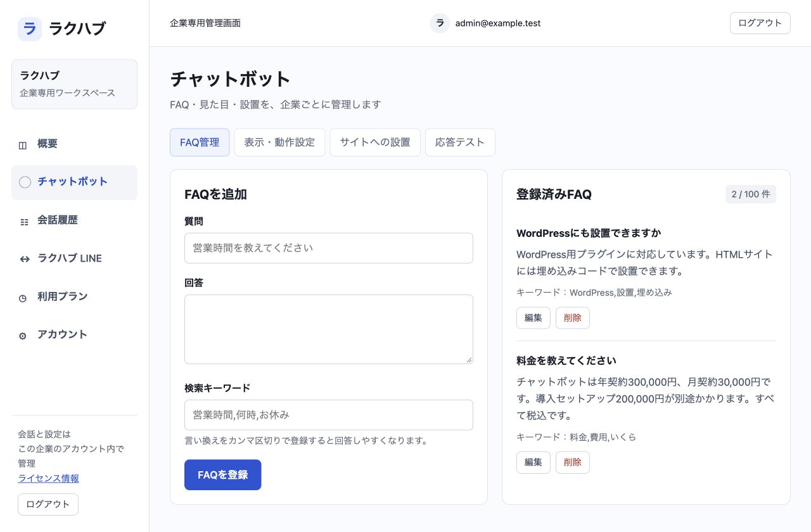Click the キーワード：WordPress,設置,埋め込み line

[594, 293]
